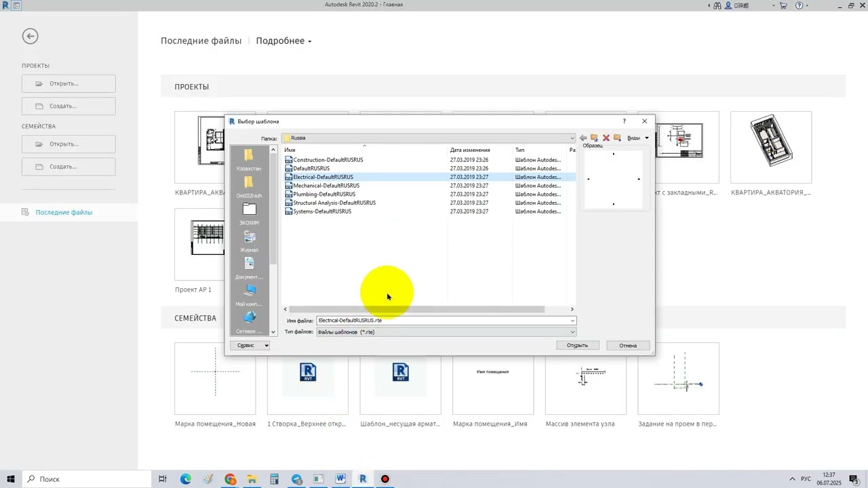The image size is (868, 488).
Task: Sort files by Дата изменения column
Action: [479, 150]
